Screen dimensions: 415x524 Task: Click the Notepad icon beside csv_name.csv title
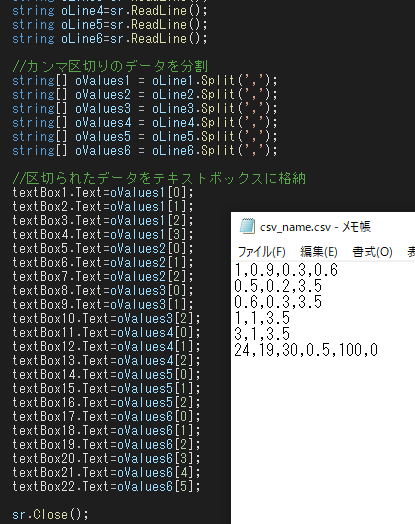point(247,226)
